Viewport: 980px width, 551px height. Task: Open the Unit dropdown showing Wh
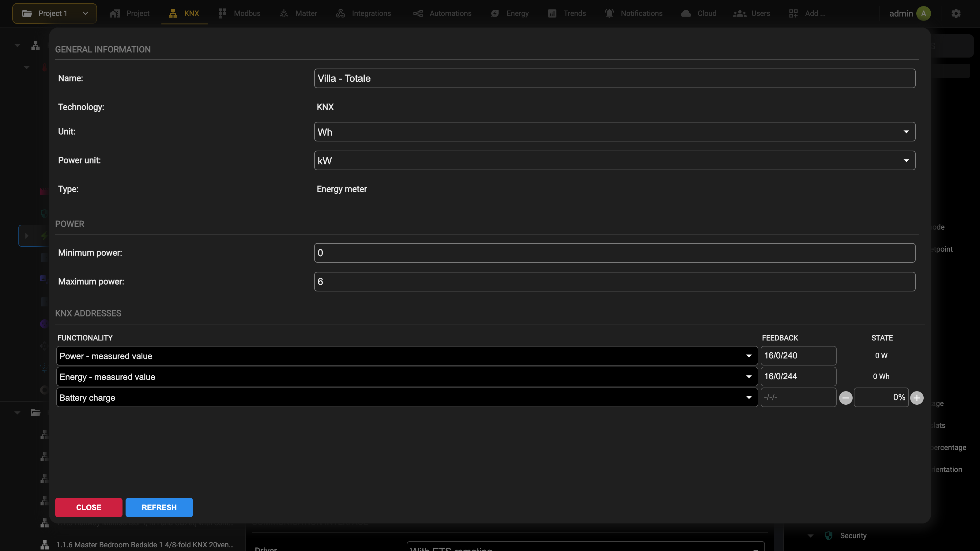(614, 132)
